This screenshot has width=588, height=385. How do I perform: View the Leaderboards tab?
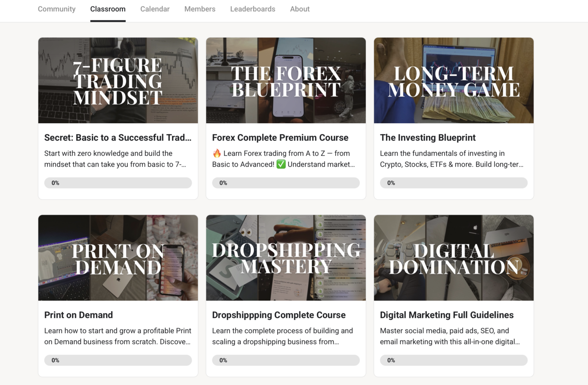pyautogui.click(x=252, y=9)
